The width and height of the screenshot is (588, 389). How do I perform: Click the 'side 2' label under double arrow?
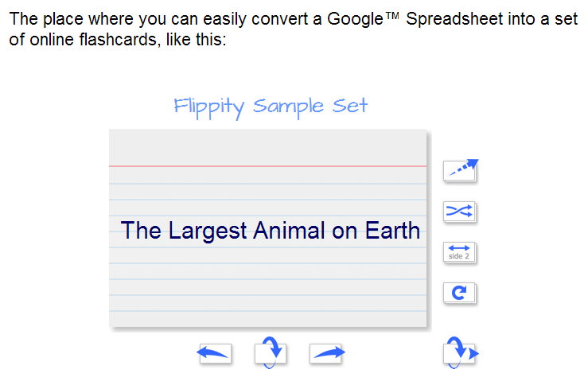458,256
